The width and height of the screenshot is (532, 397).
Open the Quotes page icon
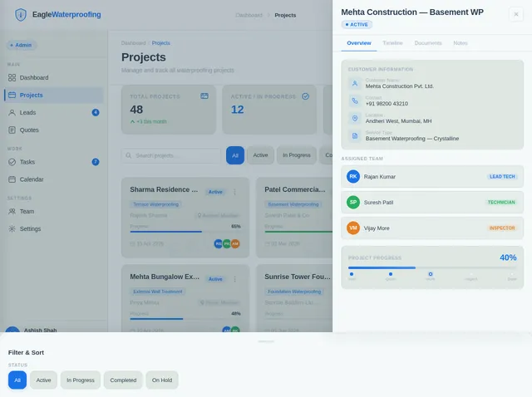[12, 130]
